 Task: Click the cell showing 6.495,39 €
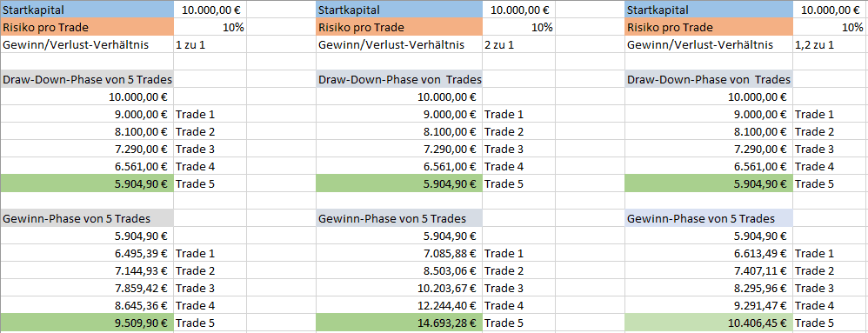(x=87, y=253)
